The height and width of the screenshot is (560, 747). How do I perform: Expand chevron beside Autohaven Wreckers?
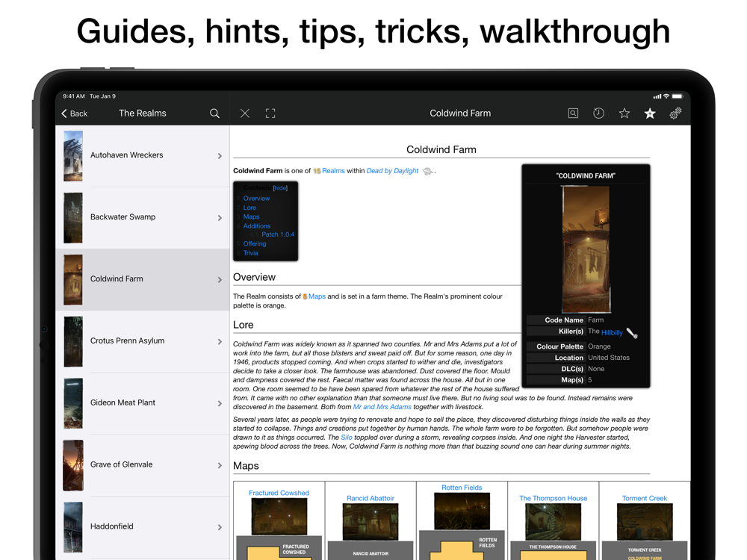(220, 156)
